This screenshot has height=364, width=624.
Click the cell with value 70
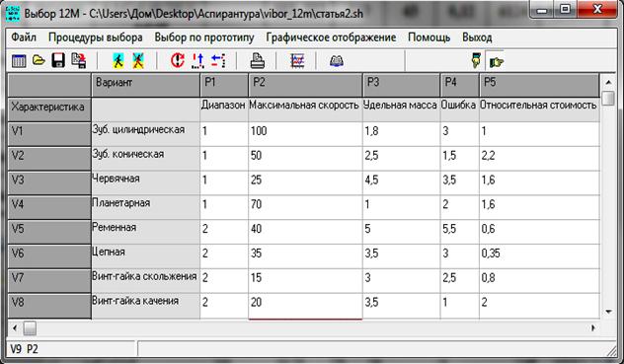click(305, 208)
